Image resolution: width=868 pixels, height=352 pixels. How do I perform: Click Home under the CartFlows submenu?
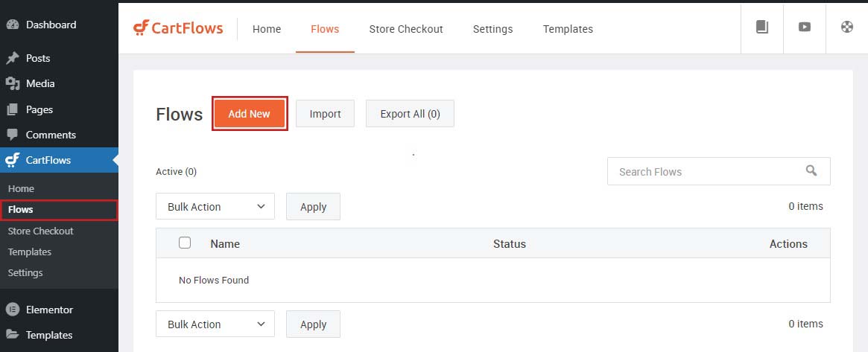pyautogui.click(x=21, y=188)
